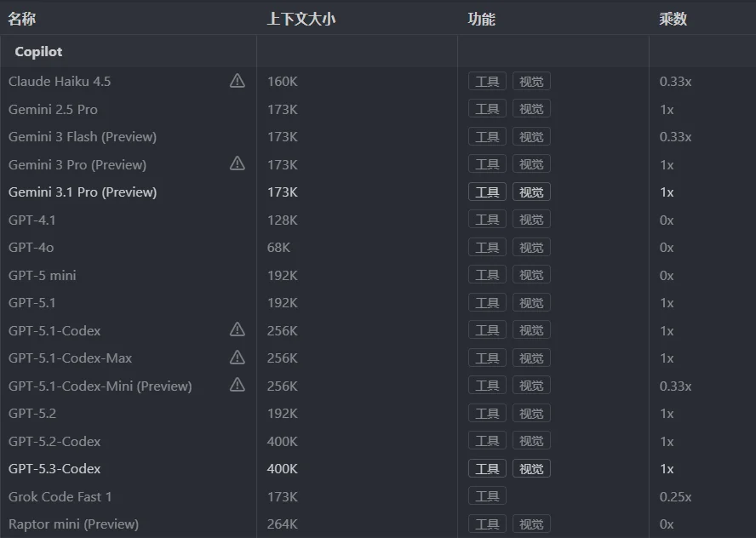Select Raptor mini (Preview) in the list
This screenshot has height=538, width=756.
point(73,524)
